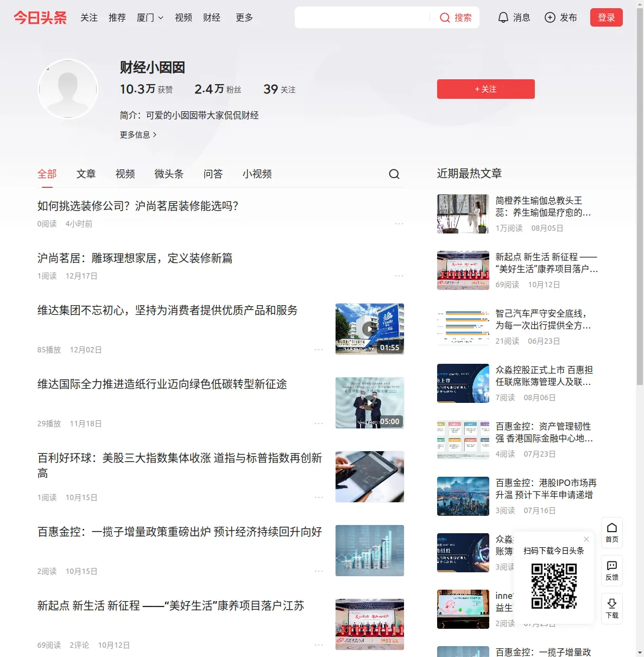Open more options for 维达集团不忘初心 post
The width and height of the screenshot is (644, 657).
coord(319,350)
